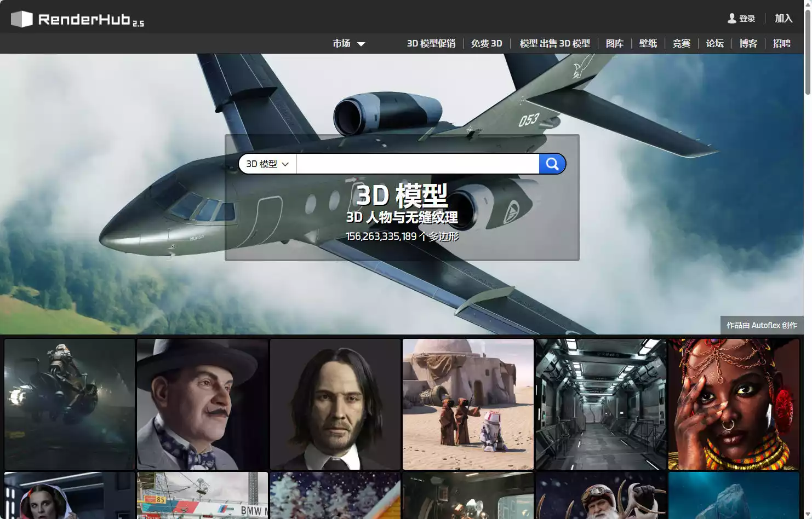Click the 加入 join link
Image resolution: width=812 pixels, height=519 pixels.
click(x=784, y=19)
